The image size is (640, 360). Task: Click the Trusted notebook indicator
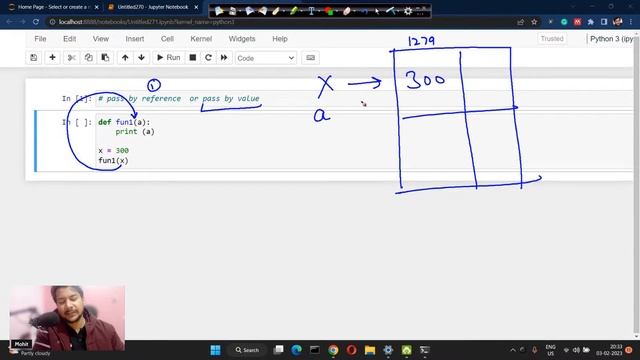click(552, 39)
